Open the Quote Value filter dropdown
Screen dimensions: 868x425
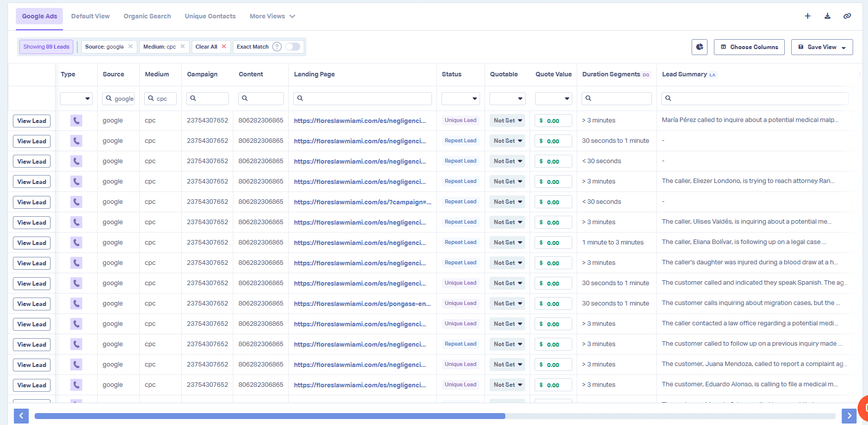(553, 99)
